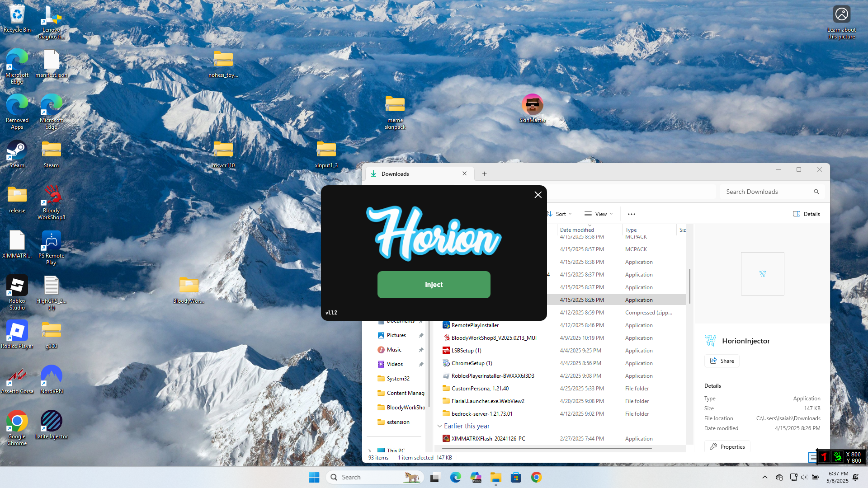Click the Downloads tab
Screen dimensions: 868x488
pos(407,174)
